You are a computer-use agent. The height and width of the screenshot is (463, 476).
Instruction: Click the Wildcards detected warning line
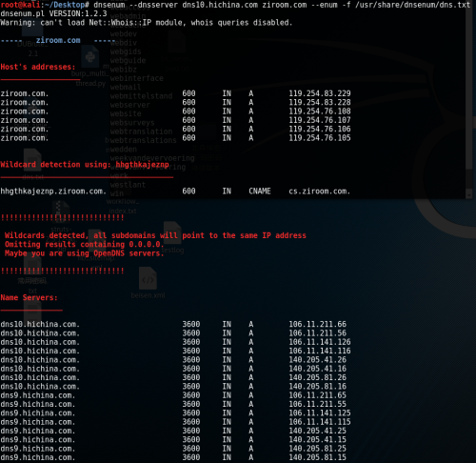pyautogui.click(x=155, y=235)
